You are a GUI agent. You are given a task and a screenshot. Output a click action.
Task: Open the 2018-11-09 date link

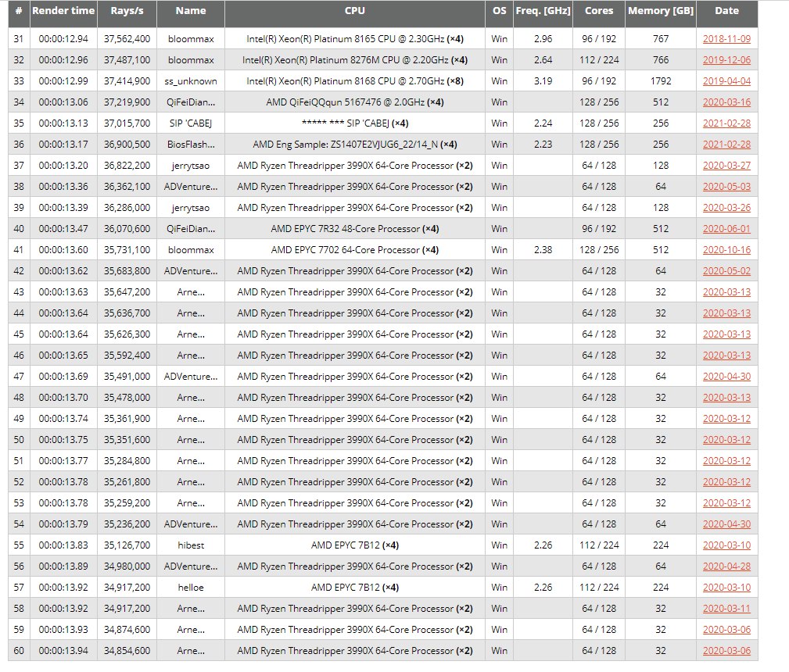(726, 39)
